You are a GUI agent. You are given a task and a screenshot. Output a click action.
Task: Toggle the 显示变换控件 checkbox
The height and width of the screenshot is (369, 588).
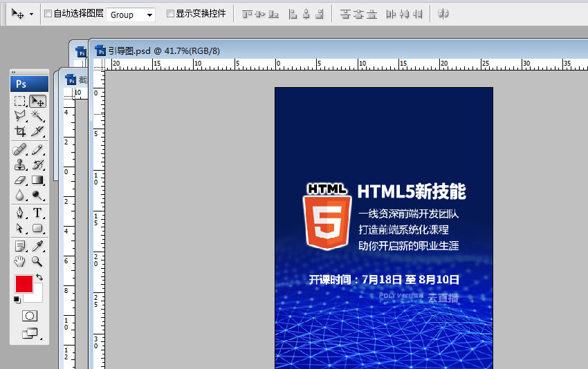point(171,14)
